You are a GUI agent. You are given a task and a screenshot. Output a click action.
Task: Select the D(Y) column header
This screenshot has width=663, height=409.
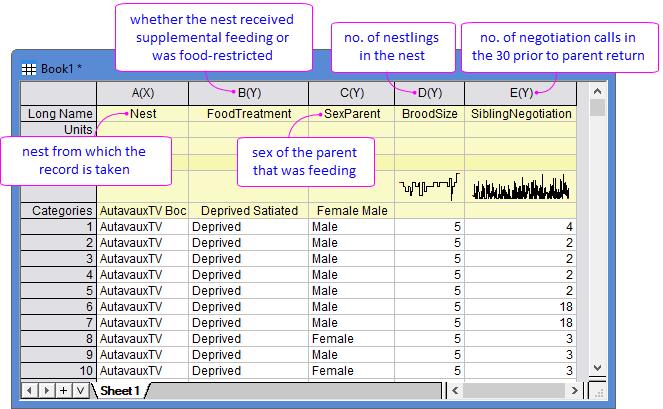[x=430, y=93]
